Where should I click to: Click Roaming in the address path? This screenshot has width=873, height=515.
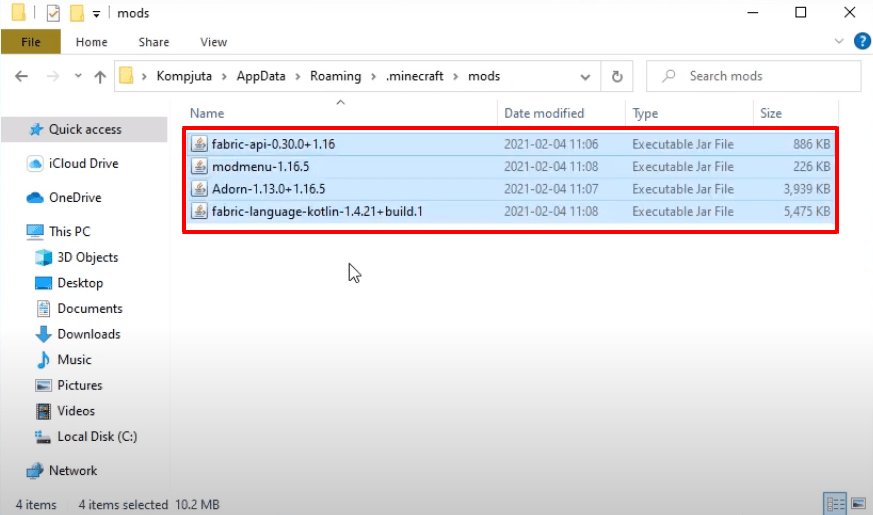point(335,76)
